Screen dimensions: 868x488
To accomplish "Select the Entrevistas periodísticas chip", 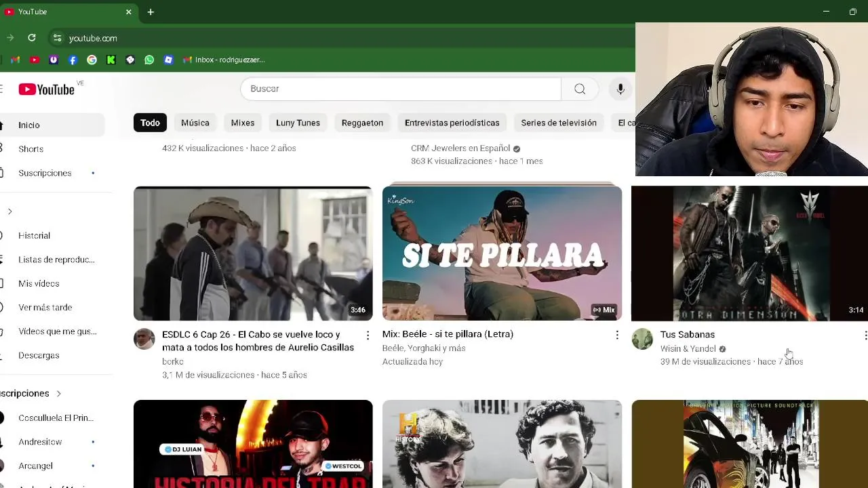I will [x=452, y=123].
